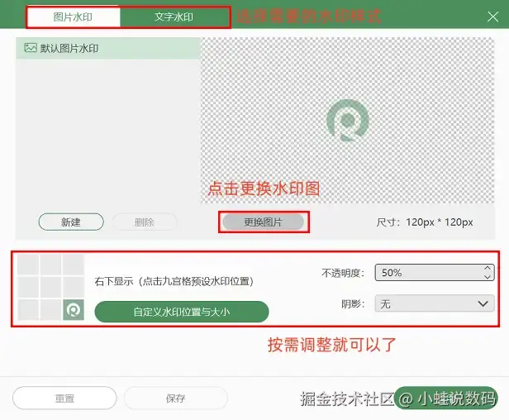Click 更换图片 to change watermark image
This screenshot has width=509, height=420.
point(264,222)
